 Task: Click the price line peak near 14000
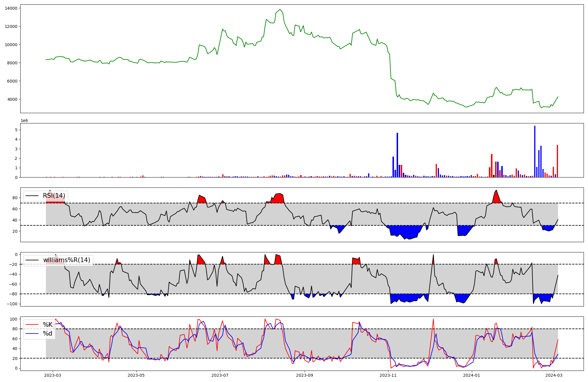click(280, 9)
